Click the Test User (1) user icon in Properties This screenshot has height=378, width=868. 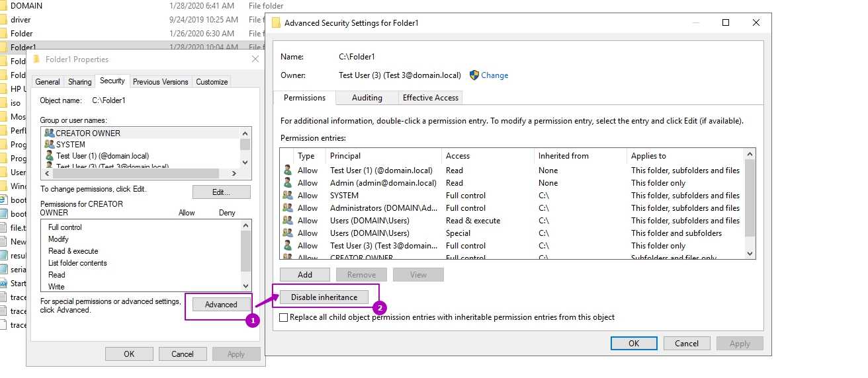click(49, 156)
